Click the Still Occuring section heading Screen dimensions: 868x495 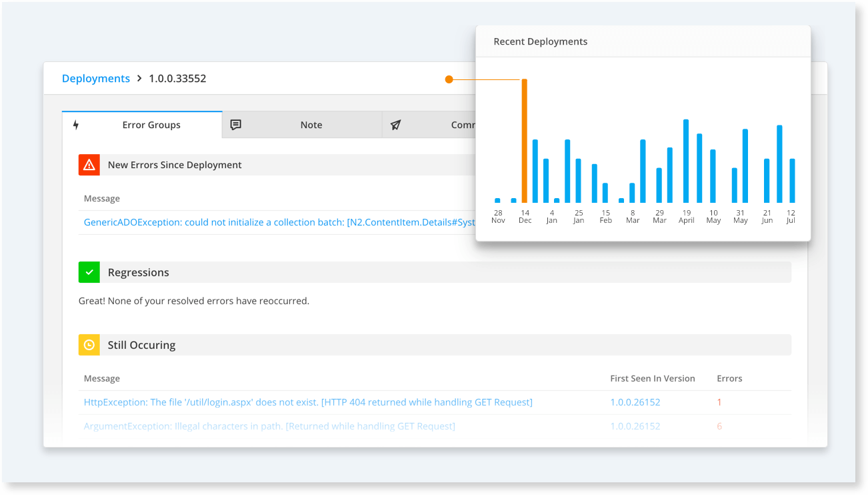coord(142,345)
